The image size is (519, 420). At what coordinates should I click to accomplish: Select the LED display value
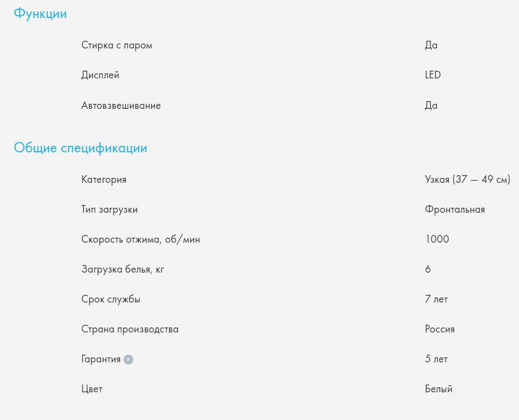tap(432, 75)
